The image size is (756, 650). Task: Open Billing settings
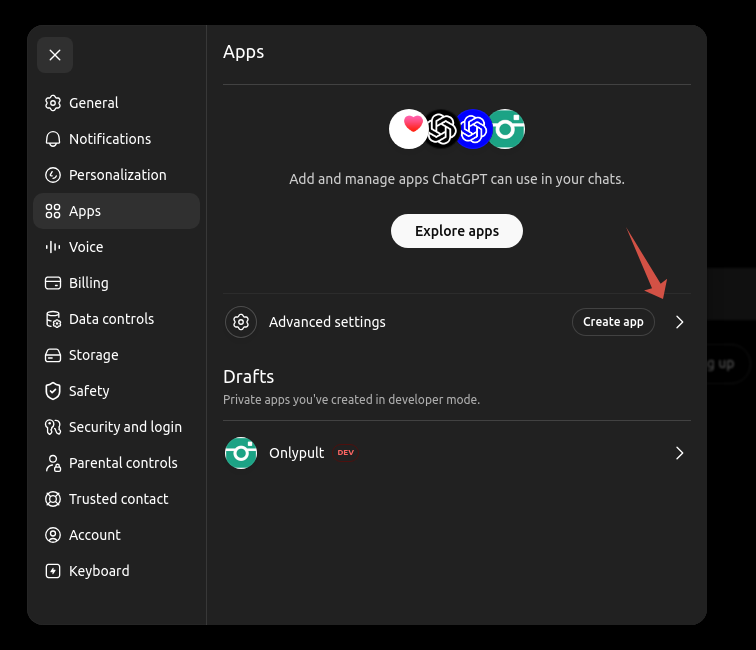116,283
